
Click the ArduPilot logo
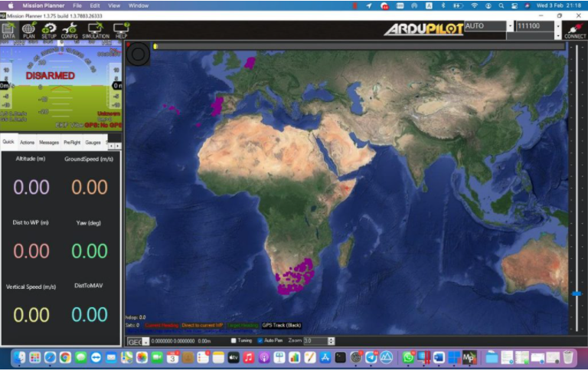click(x=422, y=29)
